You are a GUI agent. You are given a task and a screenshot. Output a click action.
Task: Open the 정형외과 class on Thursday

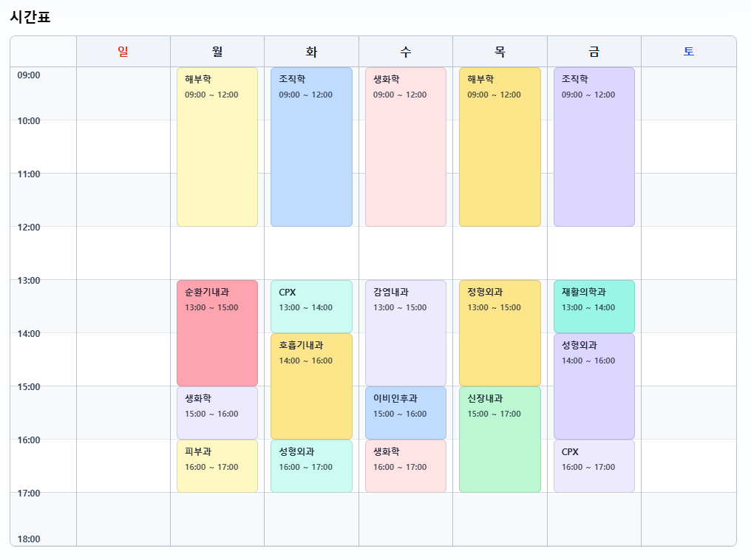(500, 332)
